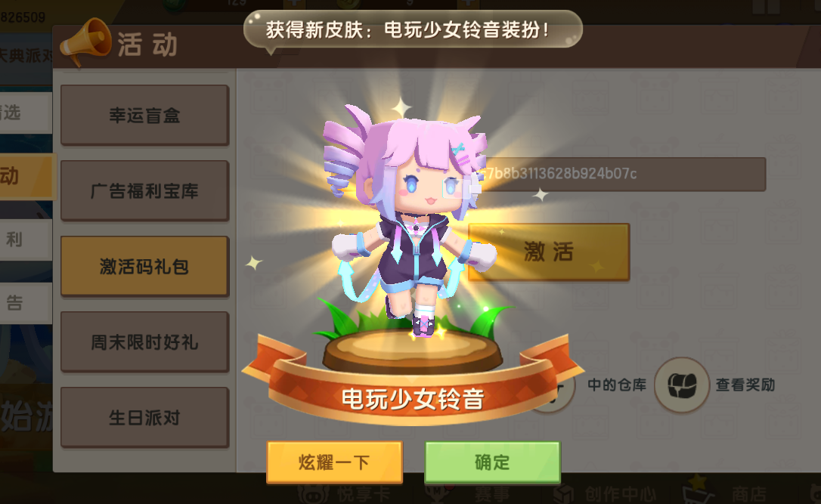Open the 广告福利宝库 activity tab

click(144, 190)
